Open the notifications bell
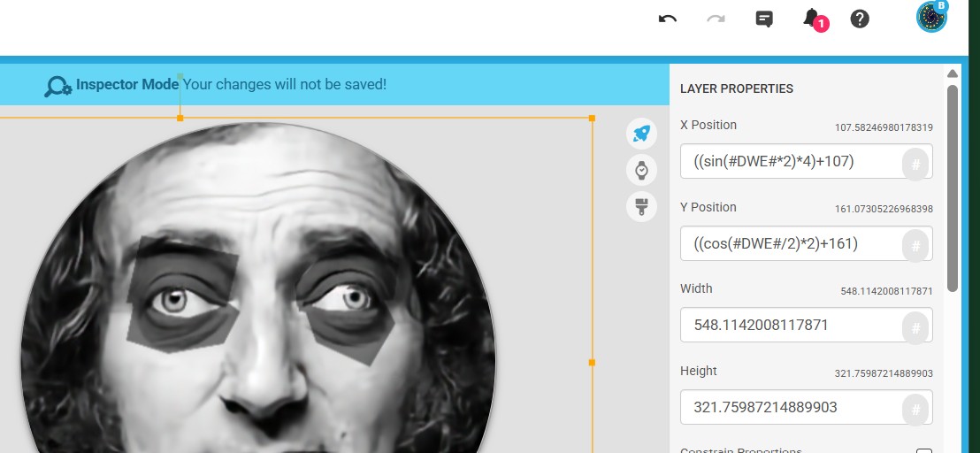This screenshot has width=980, height=453. (812, 18)
